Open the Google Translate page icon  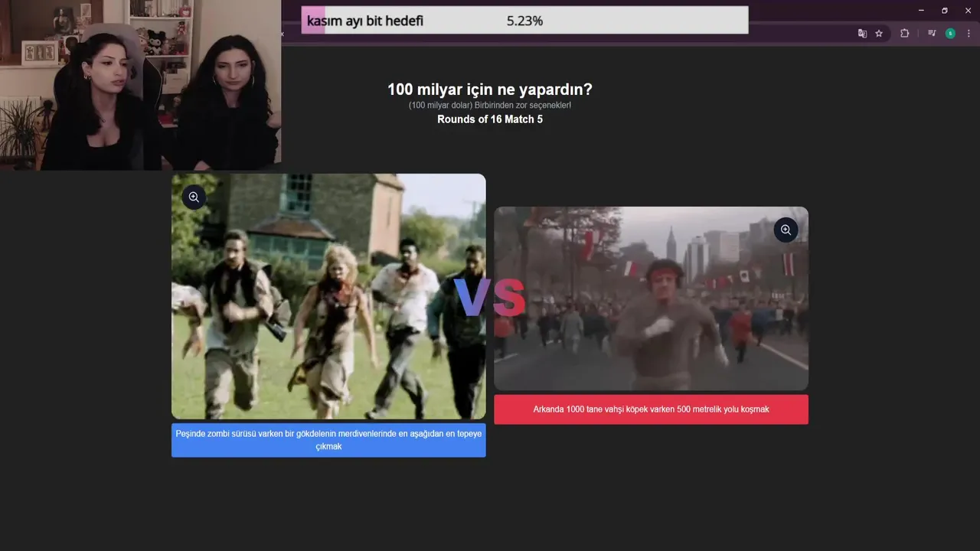click(862, 34)
